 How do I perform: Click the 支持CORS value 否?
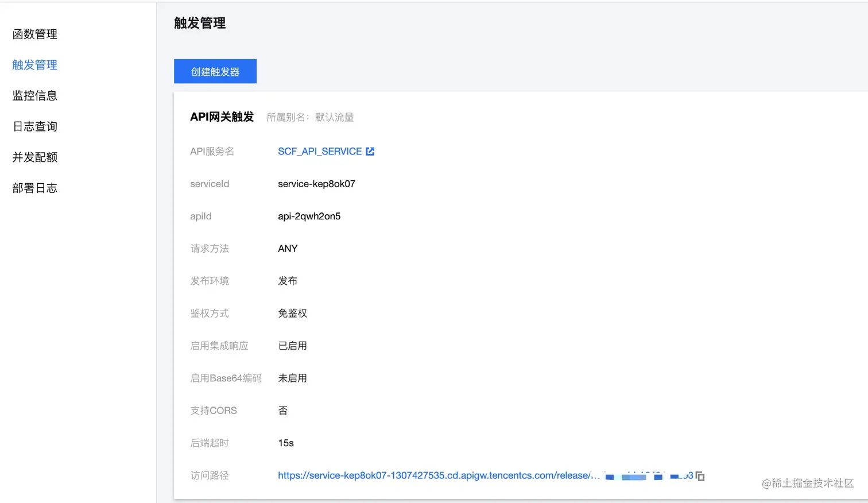(283, 411)
